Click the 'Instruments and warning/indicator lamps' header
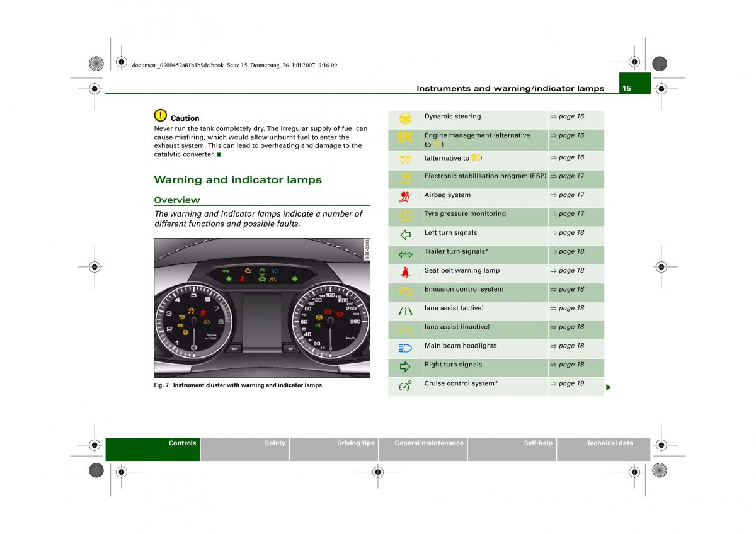Viewport: 756px width, 534px height. coord(510,88)
